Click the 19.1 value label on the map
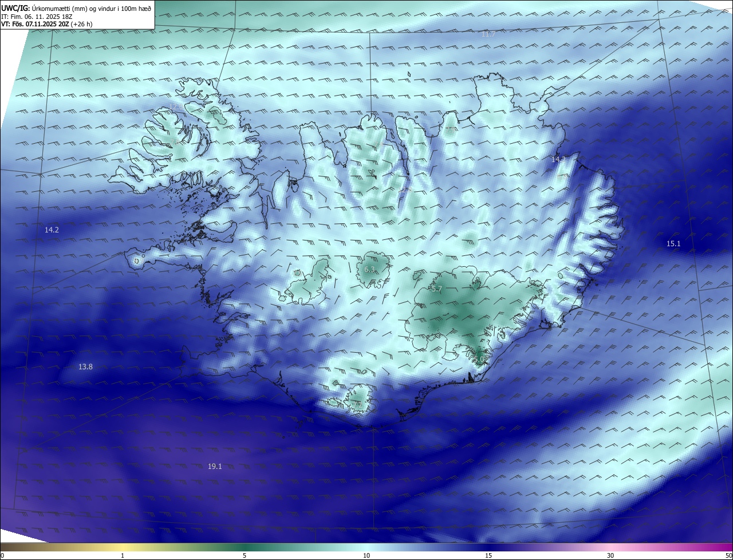This screenshot has height=560, width=733. [x=215, y=467]
